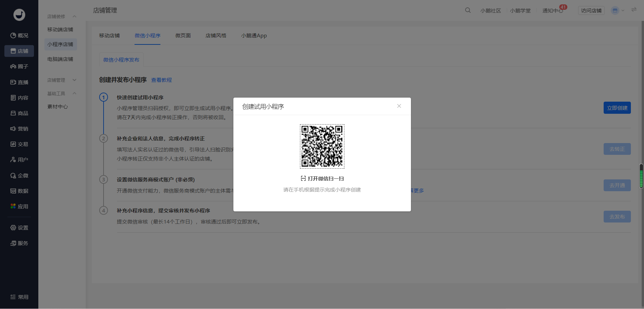
Task: Open 小鹅学堂 in the header
Action: click(x=520, y=10)
